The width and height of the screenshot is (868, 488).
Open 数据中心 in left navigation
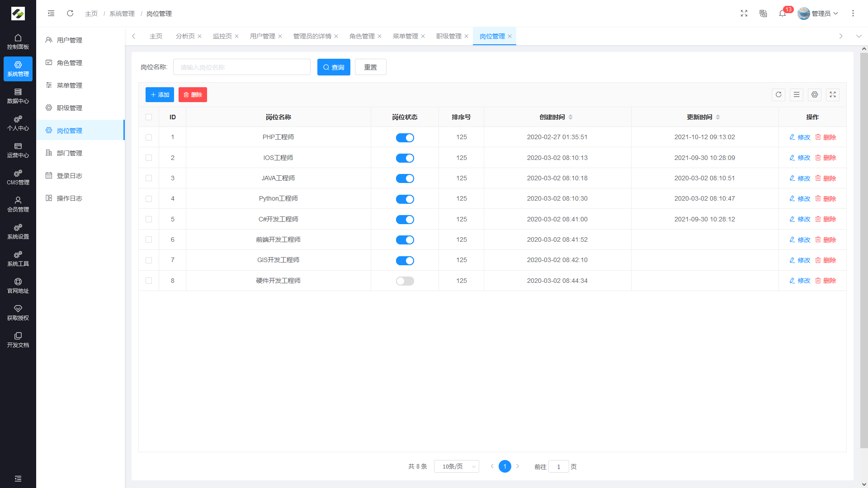(x=18, y=96)
